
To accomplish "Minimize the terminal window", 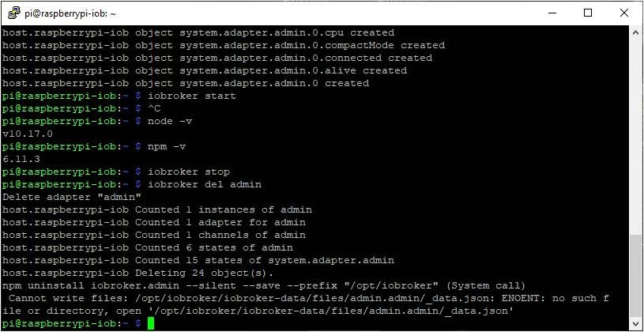I will click(552, 13).
